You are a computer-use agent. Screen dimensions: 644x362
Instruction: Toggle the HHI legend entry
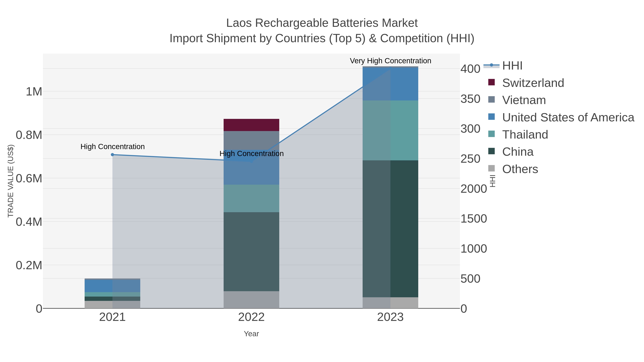point(503,65)
